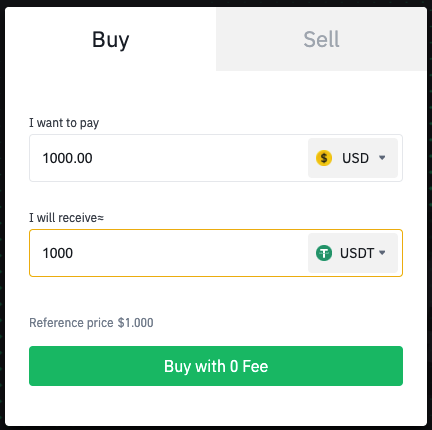Click the $1.000 reference price value
The height and width of the screenshot is (430, 432).
point(136,323)
